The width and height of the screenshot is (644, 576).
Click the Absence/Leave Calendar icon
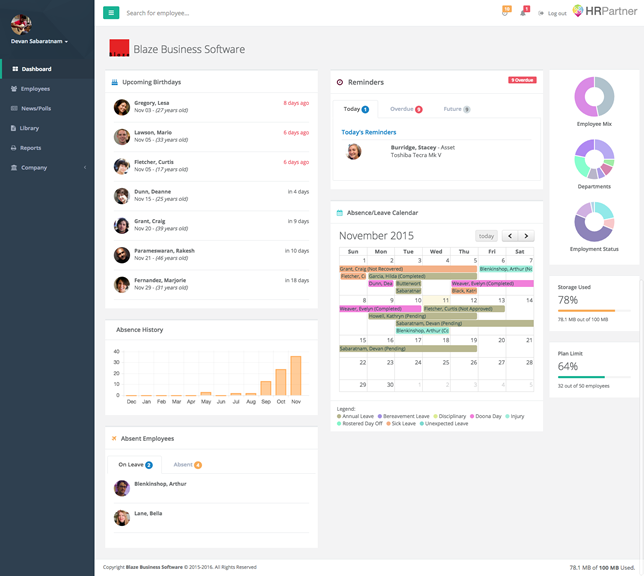pos(340,213)
